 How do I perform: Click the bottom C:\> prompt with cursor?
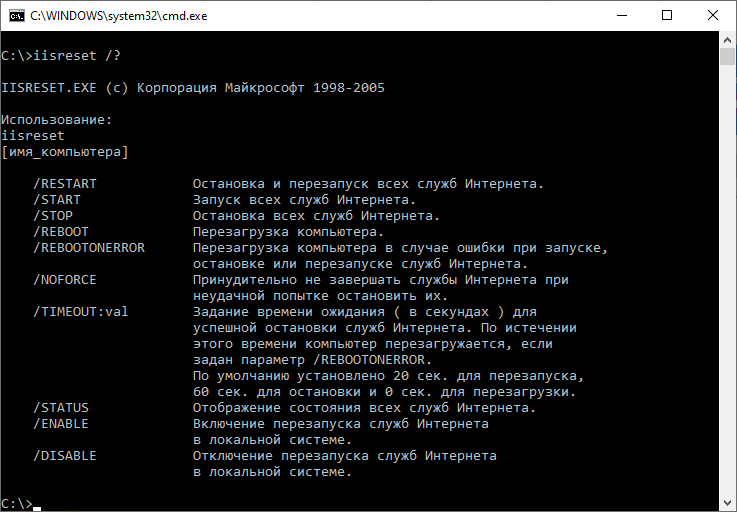(x=21, y=504)
